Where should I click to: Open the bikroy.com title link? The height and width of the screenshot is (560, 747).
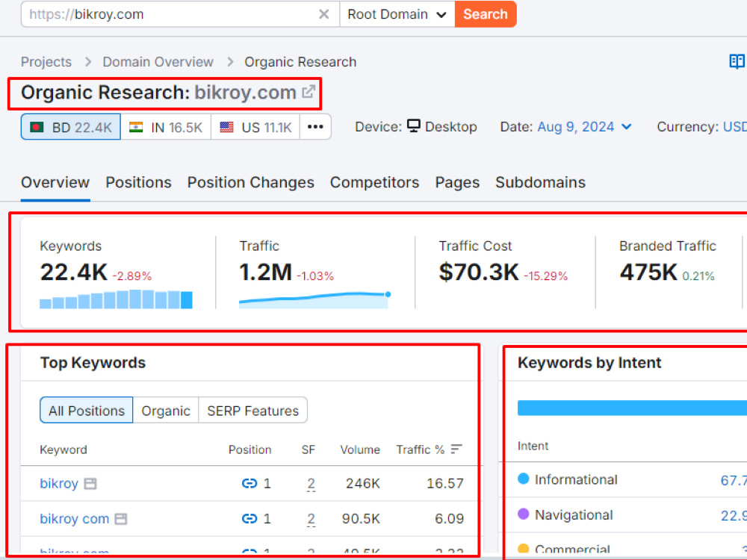[245, 93]
